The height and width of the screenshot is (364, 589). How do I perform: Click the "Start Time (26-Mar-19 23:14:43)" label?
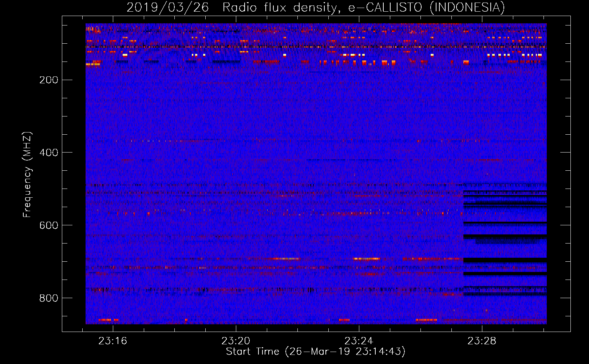(x=316, y=352)
